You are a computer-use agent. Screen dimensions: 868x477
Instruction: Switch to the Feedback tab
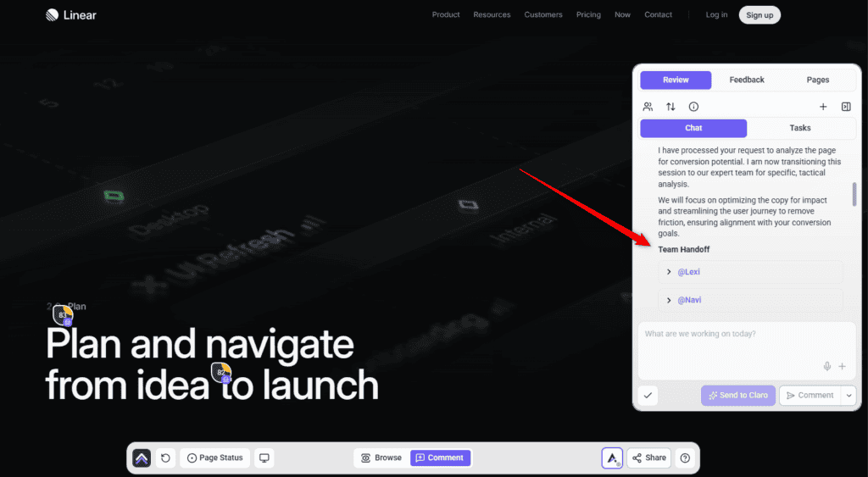pyautogui.click(x=747, y=80)
